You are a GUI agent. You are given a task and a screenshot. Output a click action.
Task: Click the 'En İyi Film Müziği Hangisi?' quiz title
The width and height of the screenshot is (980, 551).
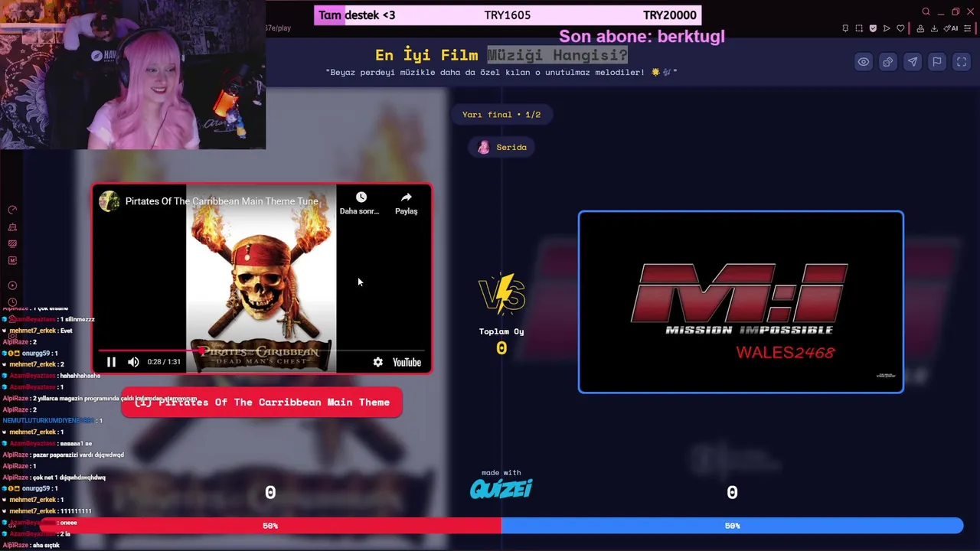click(501, 55)
